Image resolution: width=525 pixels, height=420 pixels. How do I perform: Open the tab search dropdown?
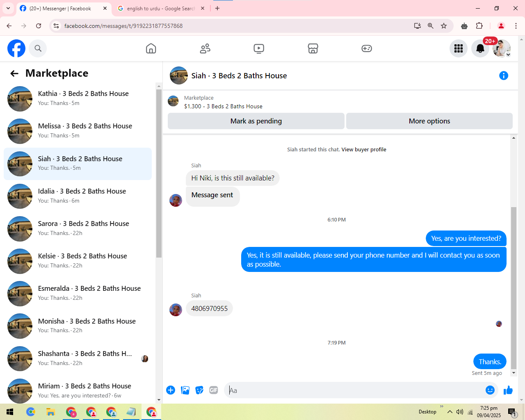pyautogui.click(x=8, y=8)
